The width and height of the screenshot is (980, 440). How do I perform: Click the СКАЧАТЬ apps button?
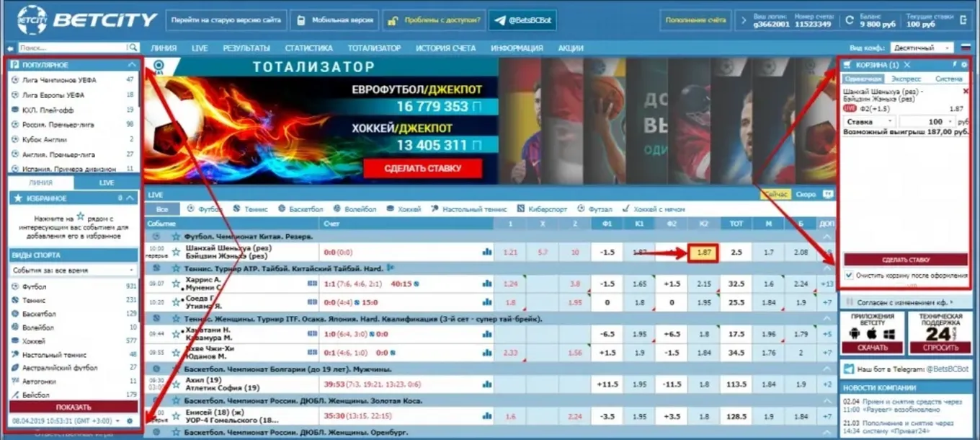872,348
